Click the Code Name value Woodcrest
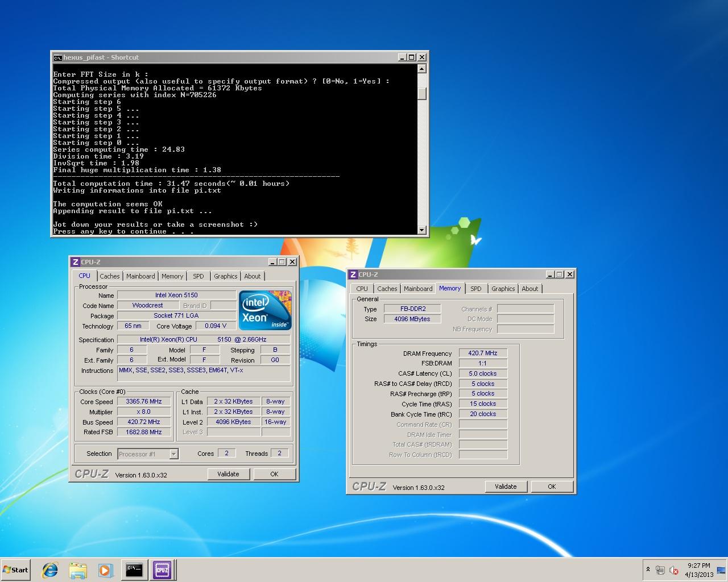 [x=147, y=305]
